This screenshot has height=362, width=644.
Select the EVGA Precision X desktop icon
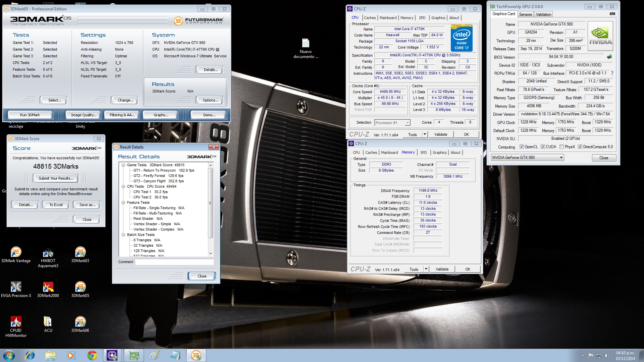pos(16,290)
